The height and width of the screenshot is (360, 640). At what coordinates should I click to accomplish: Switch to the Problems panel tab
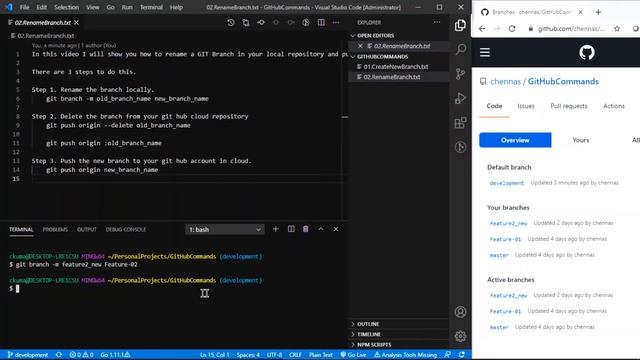55,229
